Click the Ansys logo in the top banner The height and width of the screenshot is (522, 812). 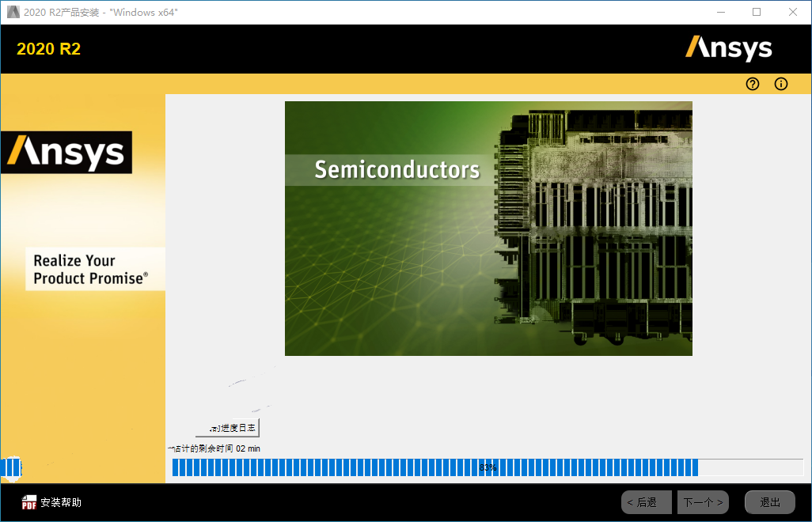(x=729, y=48)
